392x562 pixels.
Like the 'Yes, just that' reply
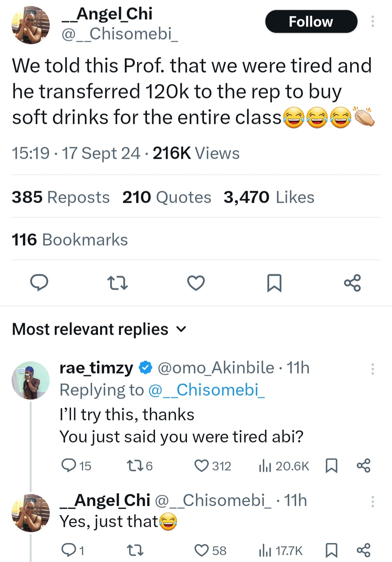(x=202, y=551)
